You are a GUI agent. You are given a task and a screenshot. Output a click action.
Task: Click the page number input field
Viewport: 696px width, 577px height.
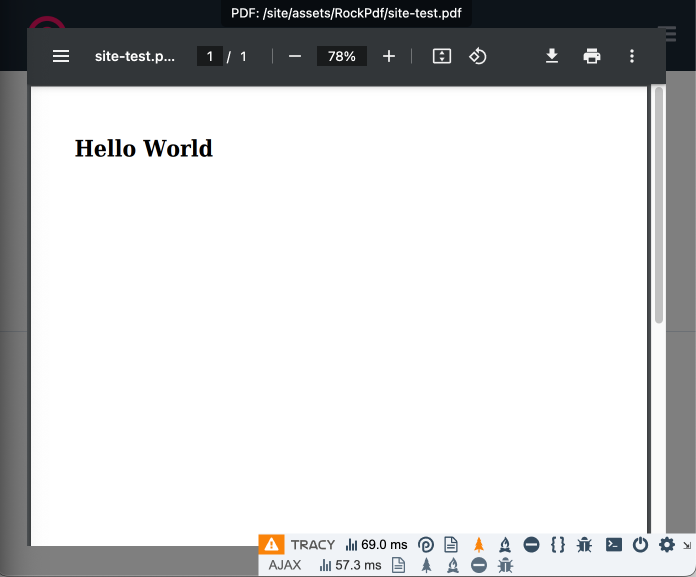coord(209,56)
